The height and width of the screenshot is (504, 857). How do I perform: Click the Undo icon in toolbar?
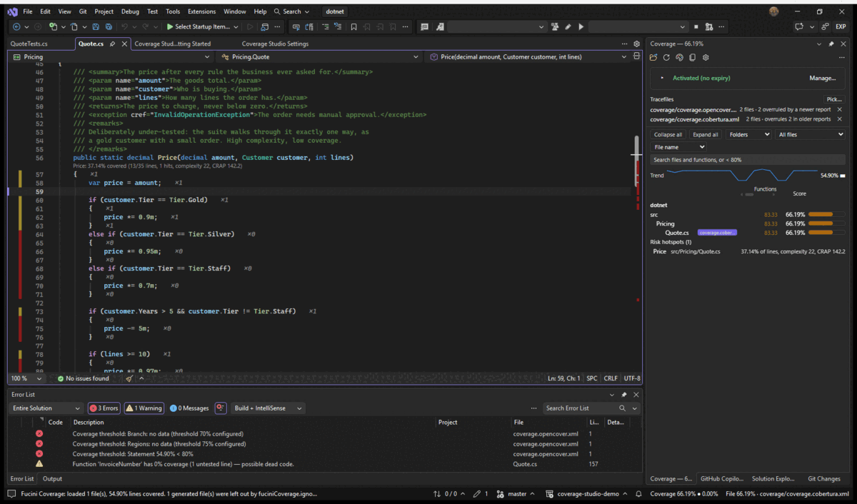[124, 27]
